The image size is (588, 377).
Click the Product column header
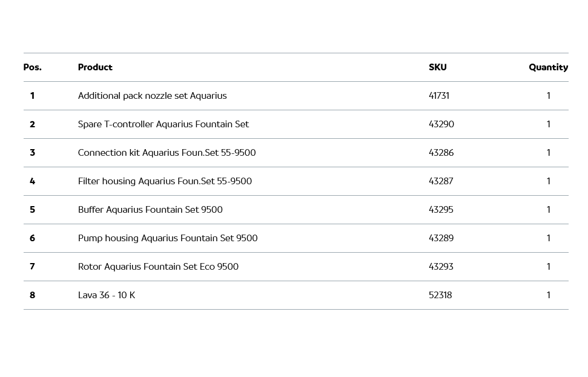(x=95, y=67)
